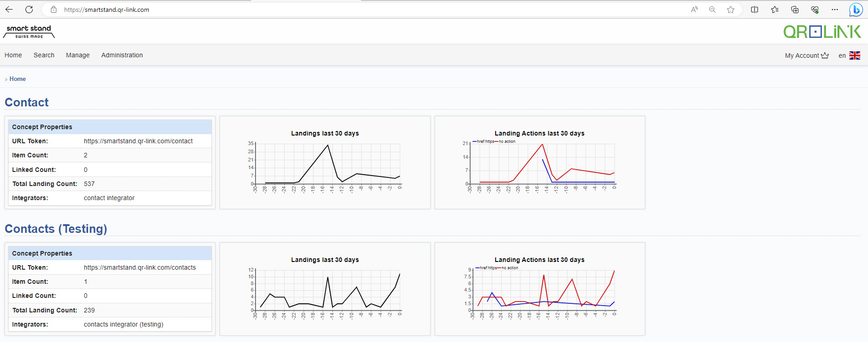This screenshot has width=868, height=342.
Task: Click the 'contacts integrator (testing)' text
Action: (124, 324)
